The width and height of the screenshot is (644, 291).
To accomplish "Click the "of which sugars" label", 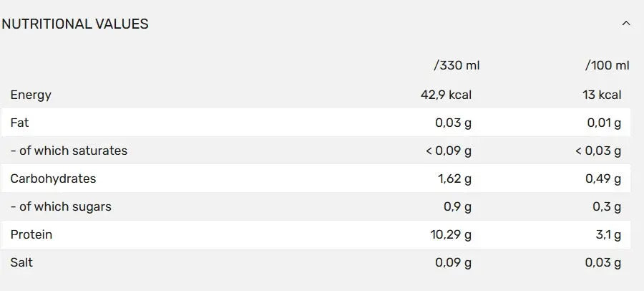I will tap(61, 206).
